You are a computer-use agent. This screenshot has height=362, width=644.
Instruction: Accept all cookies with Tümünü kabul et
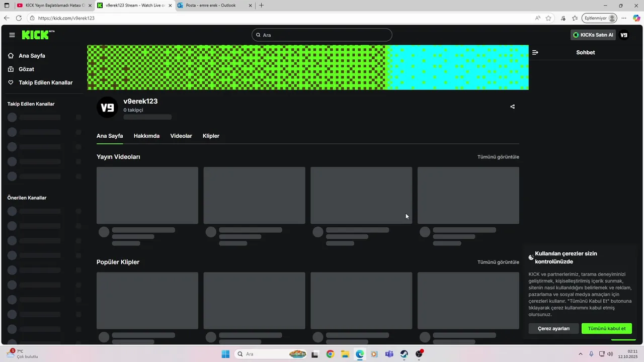(607, 328)
